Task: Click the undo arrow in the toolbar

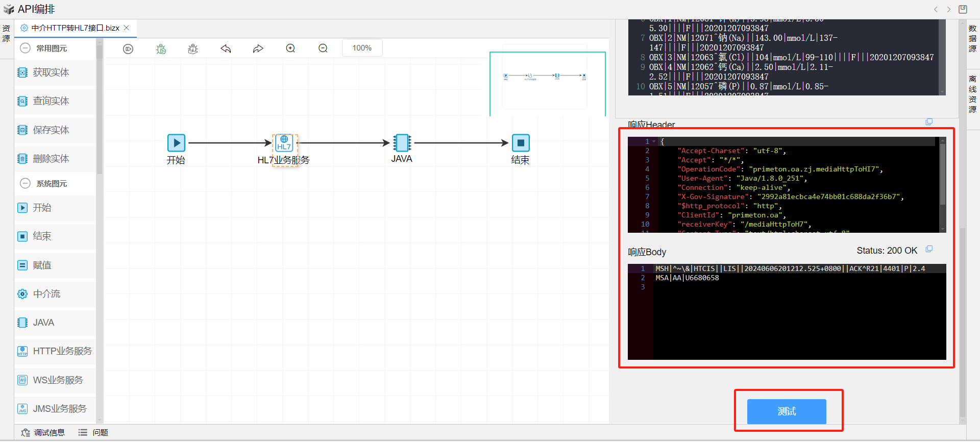Action: tap(226, 48)
